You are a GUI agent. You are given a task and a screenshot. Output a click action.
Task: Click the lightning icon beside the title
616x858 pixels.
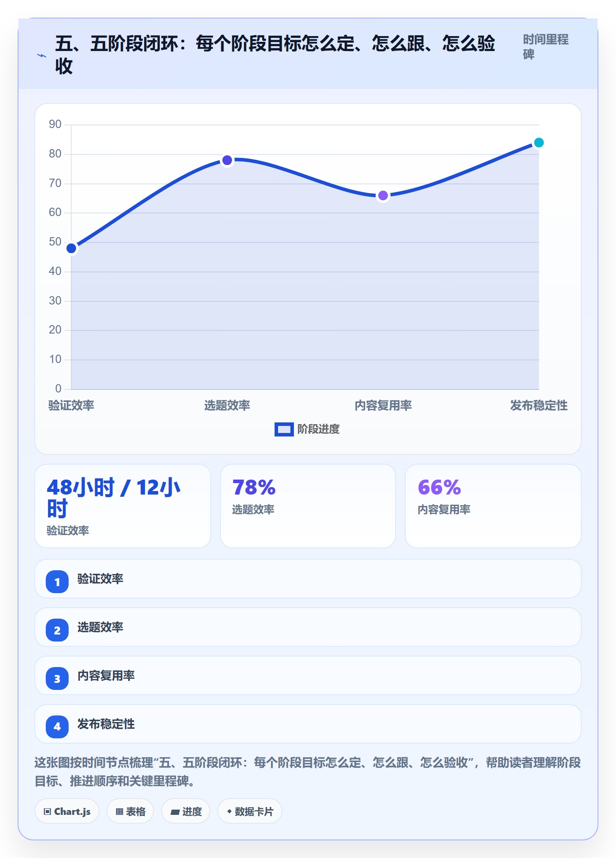[x=42, y=55]
